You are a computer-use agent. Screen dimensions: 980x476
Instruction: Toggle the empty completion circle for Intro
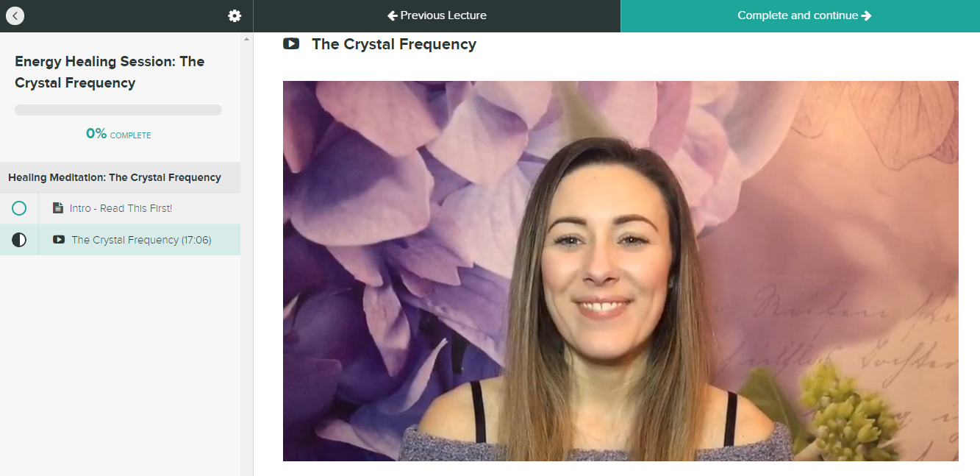pyautogui.click(x=19, y=208)
